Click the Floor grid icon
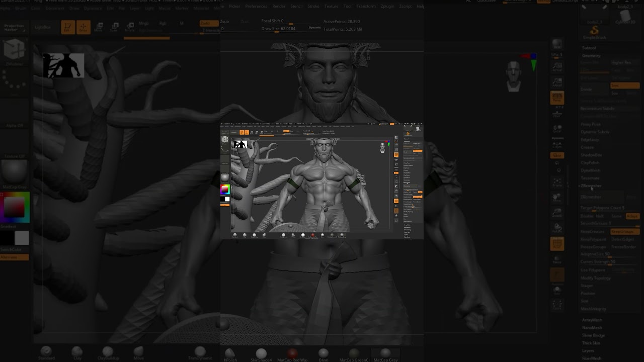This screenshot has width=644, height=362. point(557,114)
